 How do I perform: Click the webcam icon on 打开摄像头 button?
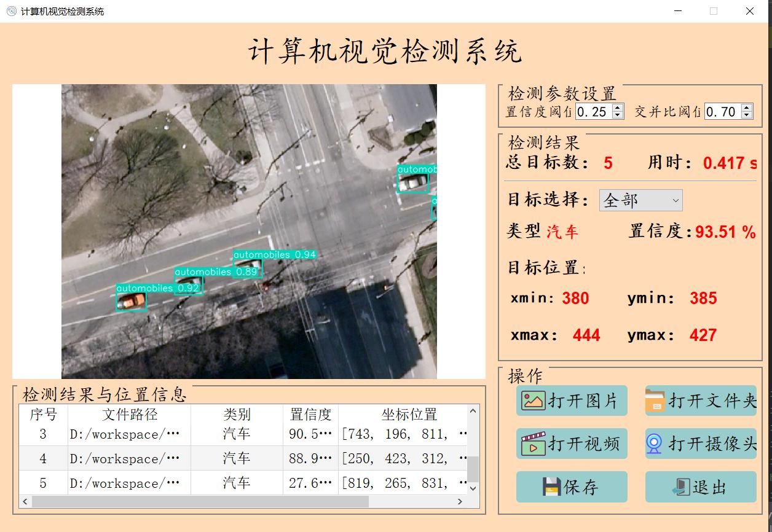653,444
